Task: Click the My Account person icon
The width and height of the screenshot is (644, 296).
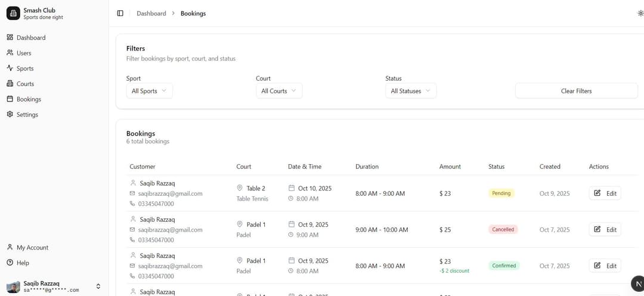Action: point(10,247)
